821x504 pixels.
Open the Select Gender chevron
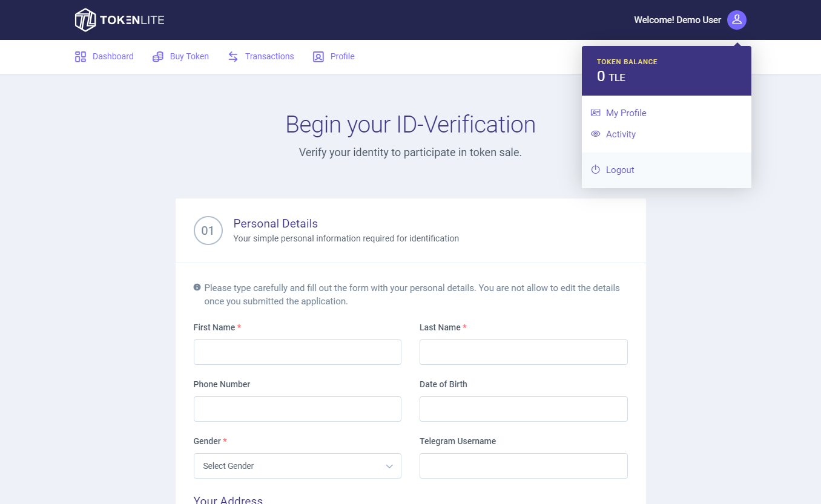(x=390, y=466)
